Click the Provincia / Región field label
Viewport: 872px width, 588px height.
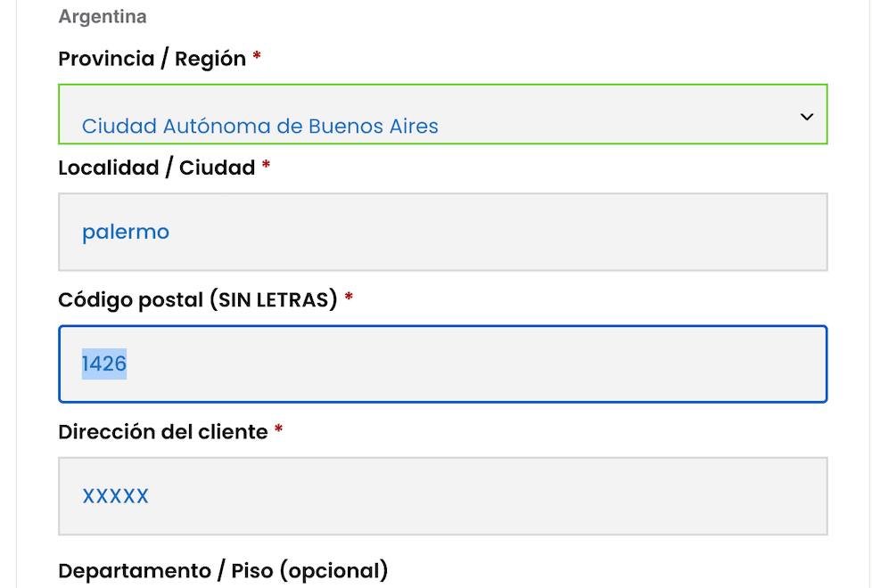click(x=152, y=59)
